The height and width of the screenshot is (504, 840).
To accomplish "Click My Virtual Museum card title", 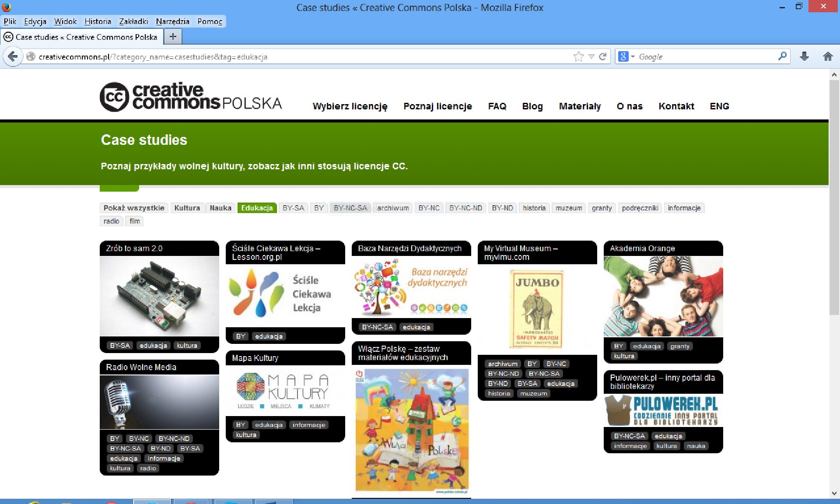I will 521,253.
